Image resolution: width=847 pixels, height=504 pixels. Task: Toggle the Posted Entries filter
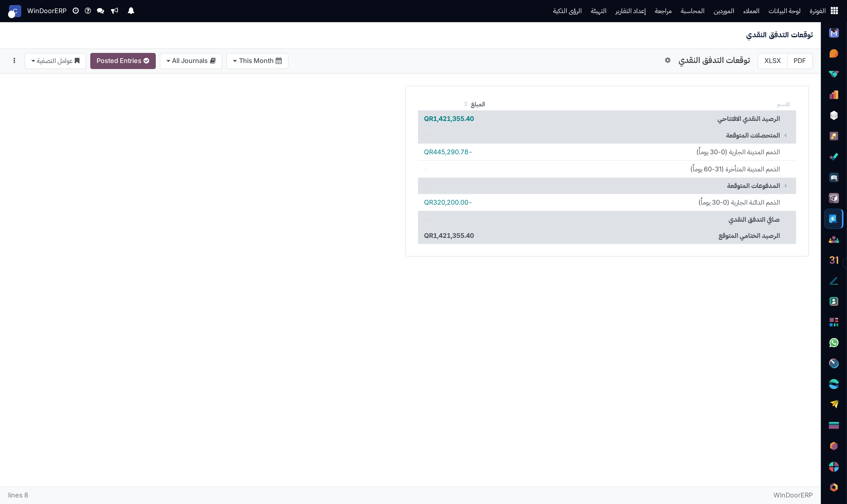pyautogui.click(x=123, y=61)
